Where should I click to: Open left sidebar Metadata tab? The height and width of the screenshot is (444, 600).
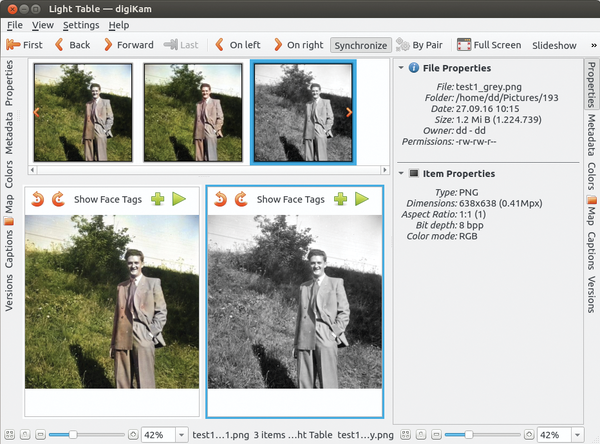coord(9,133)
